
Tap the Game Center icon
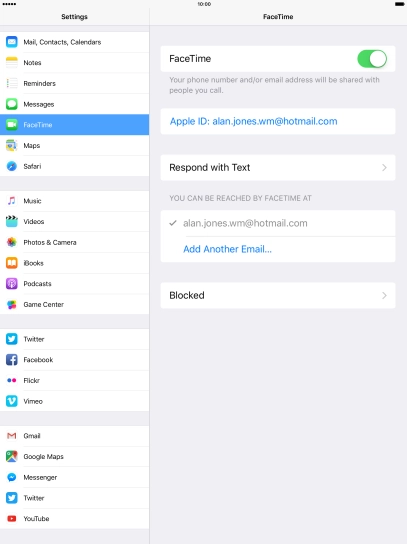coord(11,305)
